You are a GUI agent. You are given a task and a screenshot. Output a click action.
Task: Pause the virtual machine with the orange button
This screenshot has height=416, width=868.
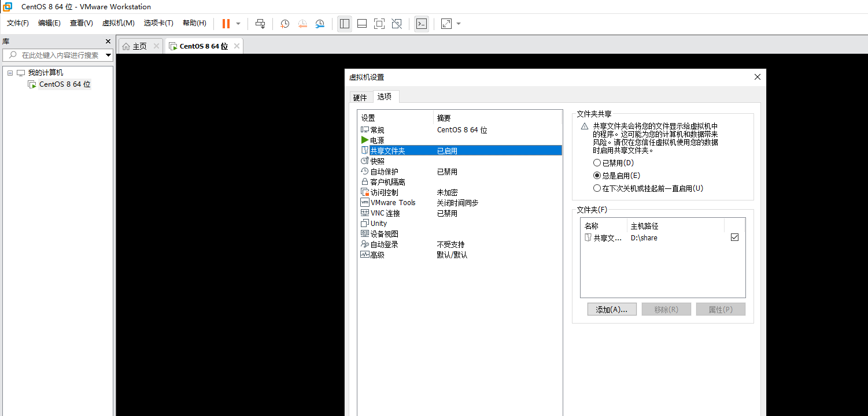[226, 24]
